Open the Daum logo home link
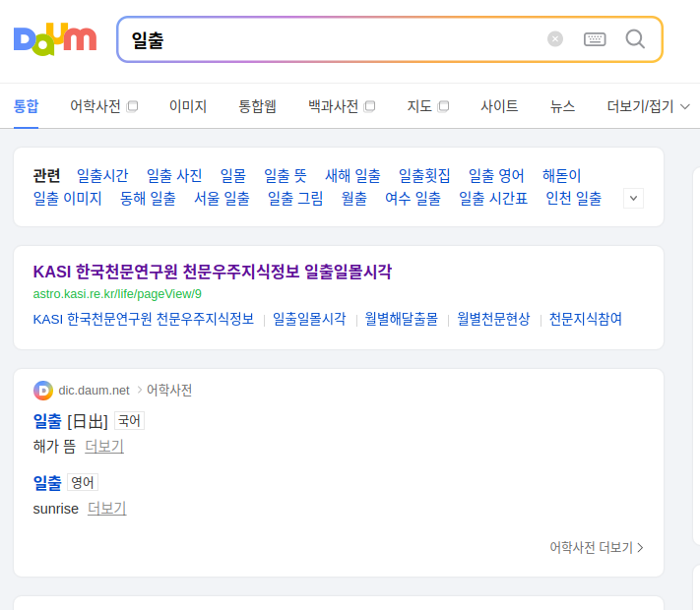Screen dimensions: 700x610 pyautogui.click(x=55, y=39)
